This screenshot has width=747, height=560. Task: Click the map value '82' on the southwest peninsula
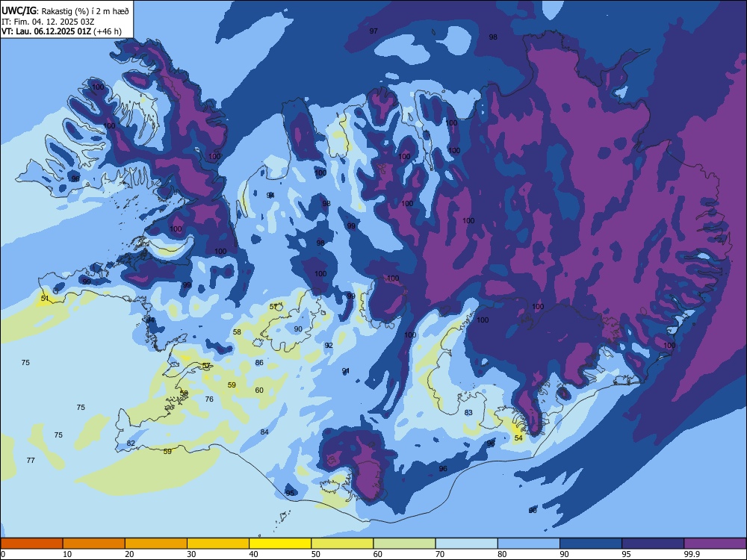131,444
